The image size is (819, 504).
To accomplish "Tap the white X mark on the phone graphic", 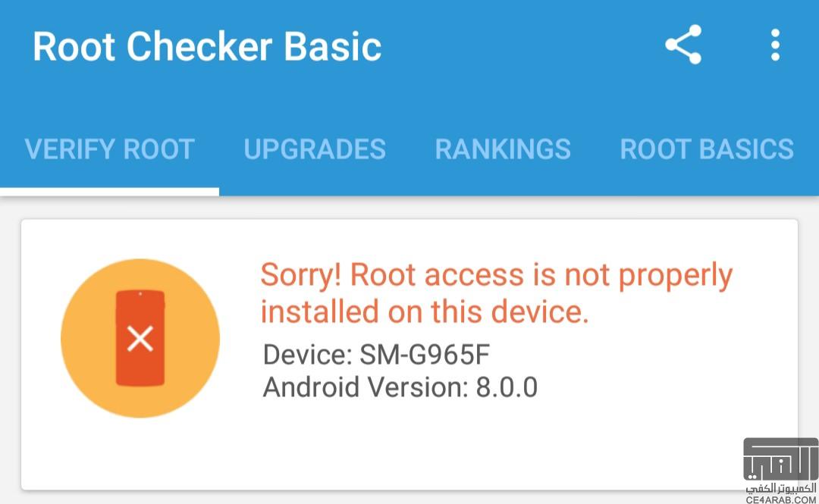I will pos(140,339).
